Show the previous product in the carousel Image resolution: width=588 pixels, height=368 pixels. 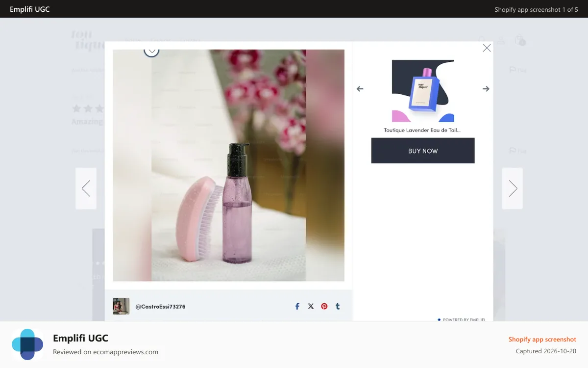(x=360, y=89)
